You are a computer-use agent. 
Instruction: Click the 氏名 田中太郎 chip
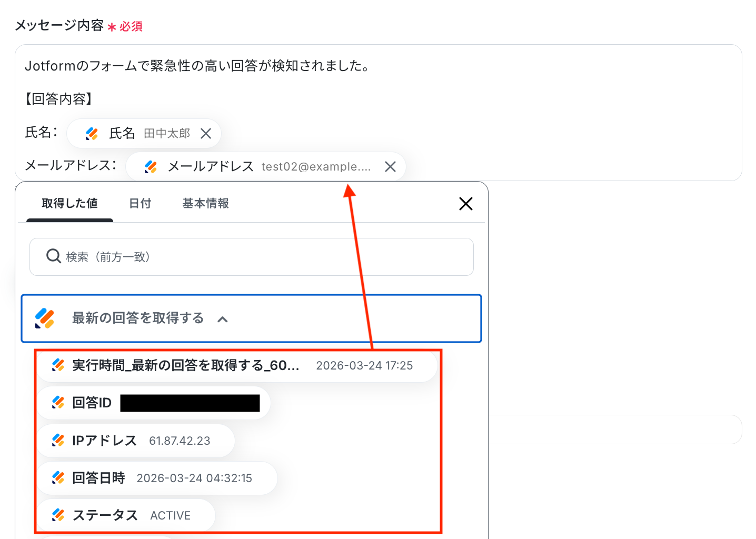(x=144, y=134)
